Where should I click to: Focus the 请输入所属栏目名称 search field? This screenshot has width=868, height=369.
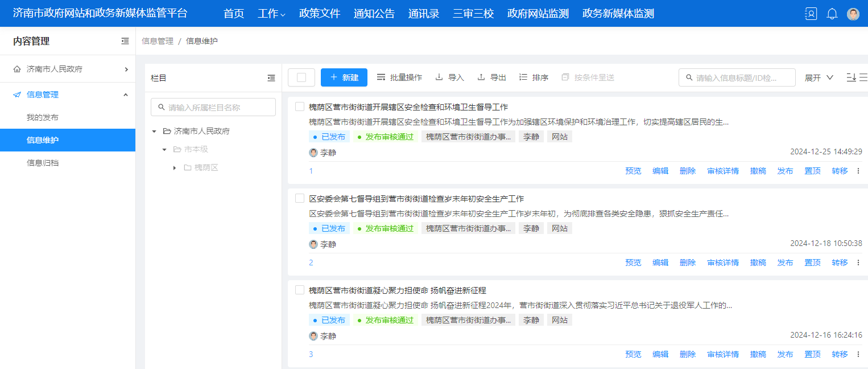coord(213,107)
